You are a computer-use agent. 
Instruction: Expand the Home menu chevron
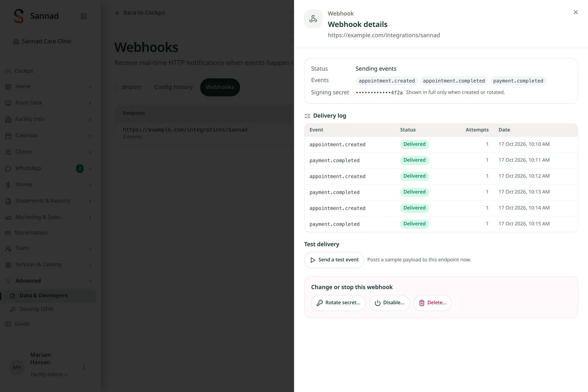tap(90, 87)
